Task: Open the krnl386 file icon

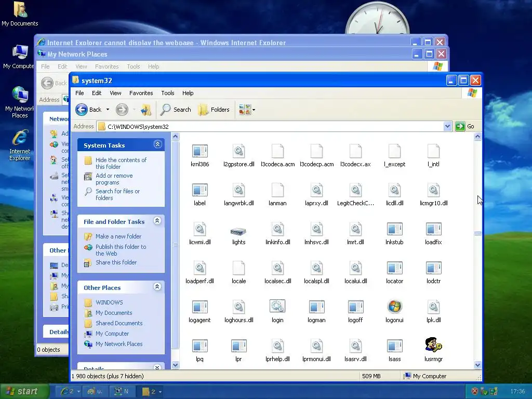Action: pos(199,151)
